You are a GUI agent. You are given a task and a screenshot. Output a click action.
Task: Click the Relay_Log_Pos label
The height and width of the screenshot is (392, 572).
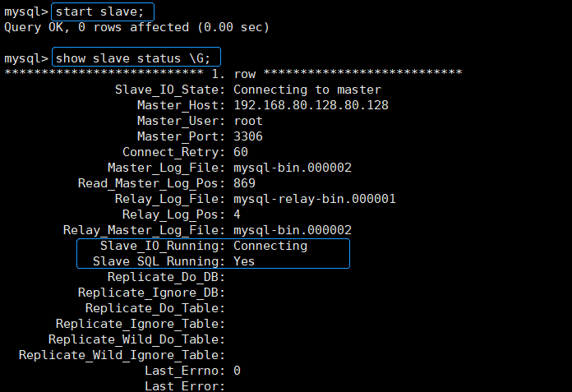coord(173,214)
